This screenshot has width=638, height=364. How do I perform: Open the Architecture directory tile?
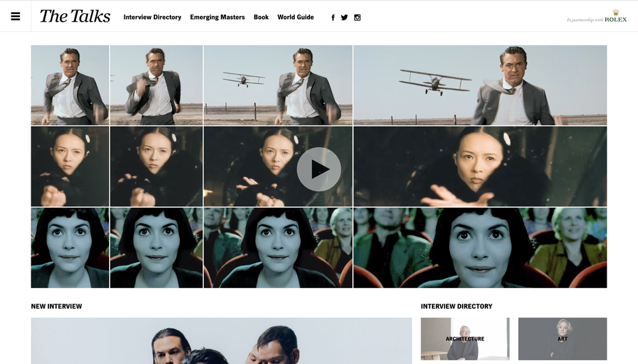click(464, 339)
